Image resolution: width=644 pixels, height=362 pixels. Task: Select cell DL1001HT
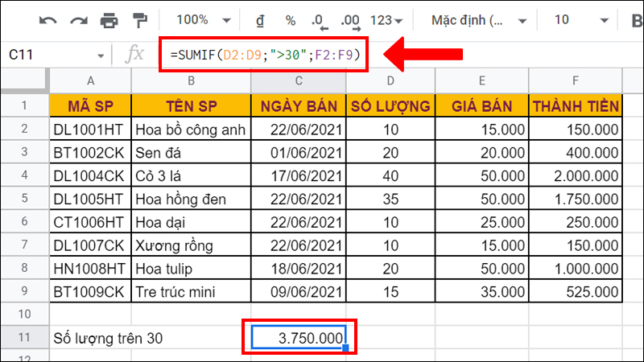(91, 130)
